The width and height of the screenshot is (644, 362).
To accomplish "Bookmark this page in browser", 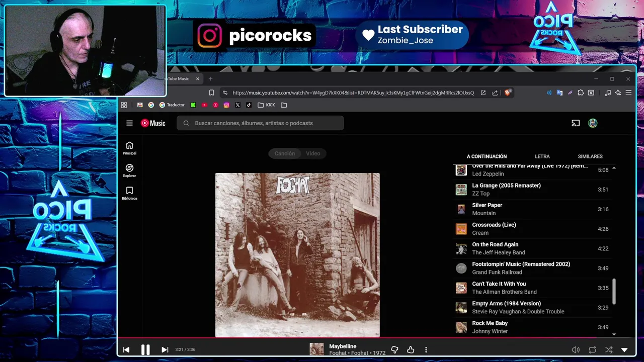I will (211, 93).
